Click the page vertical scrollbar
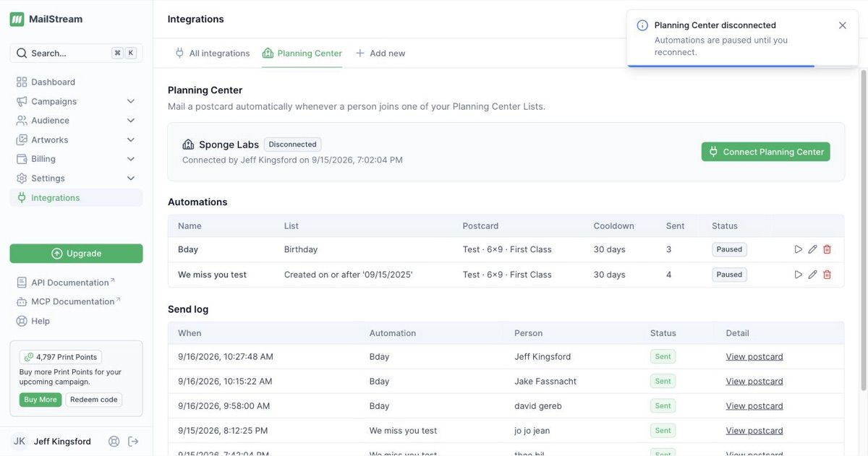The height and width of the screenshot is (456, 868). [x=863, y=231]
